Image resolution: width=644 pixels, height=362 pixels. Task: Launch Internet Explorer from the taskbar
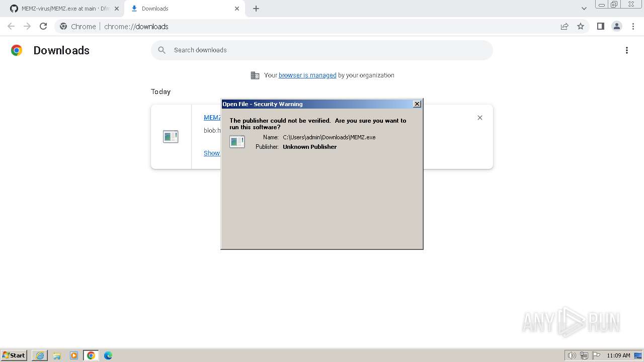click(40, 355)
